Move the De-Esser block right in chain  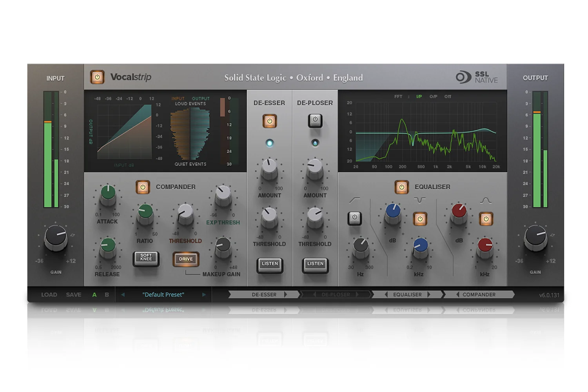[x=286, y=294]
